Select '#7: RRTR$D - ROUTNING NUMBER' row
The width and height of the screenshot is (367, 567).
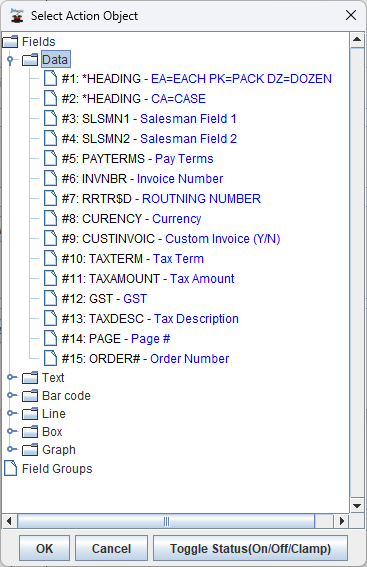[x=161, y=199]
